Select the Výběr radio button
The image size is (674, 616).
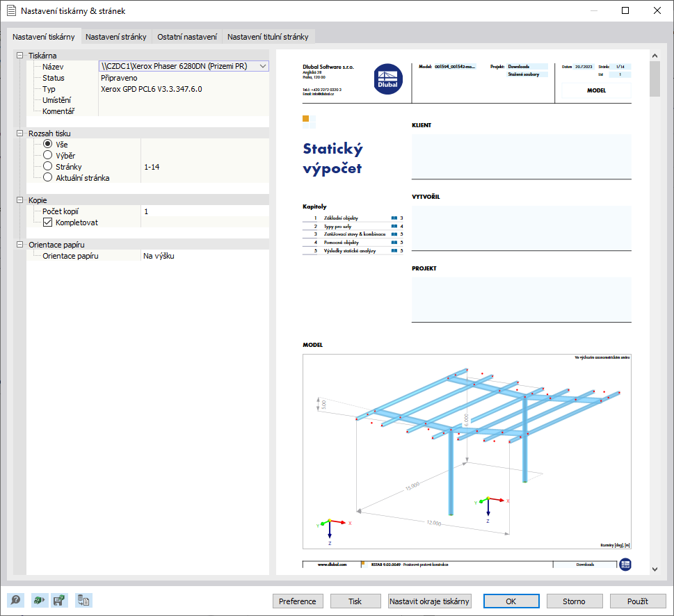[48, 155]
